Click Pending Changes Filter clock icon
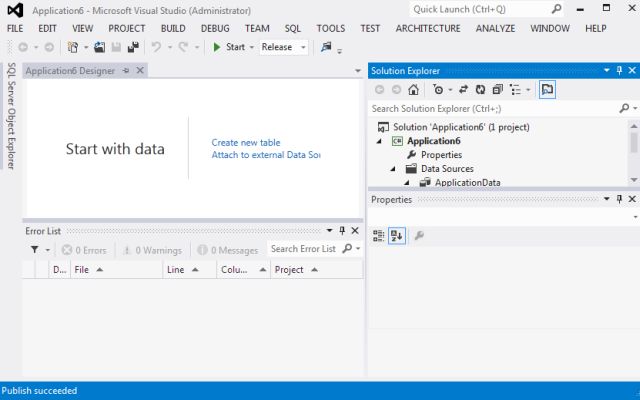Screen dimensions: 640x400 438,89
